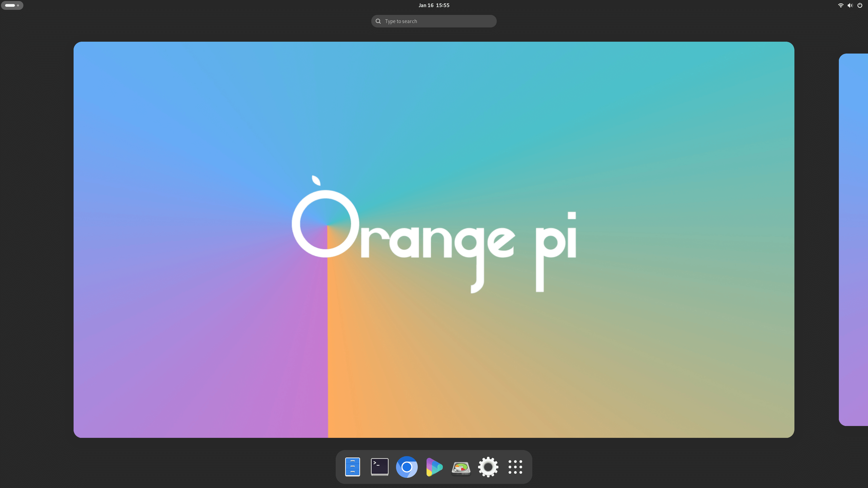Open the search magnifier icon

pyautogui.click(x=378, y=21)
